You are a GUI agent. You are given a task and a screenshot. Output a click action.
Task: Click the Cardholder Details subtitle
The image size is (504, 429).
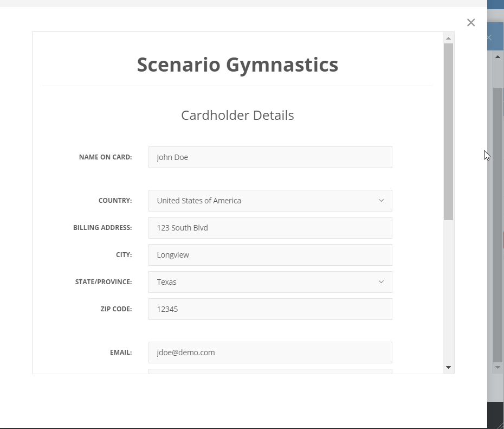pos(237,115)
